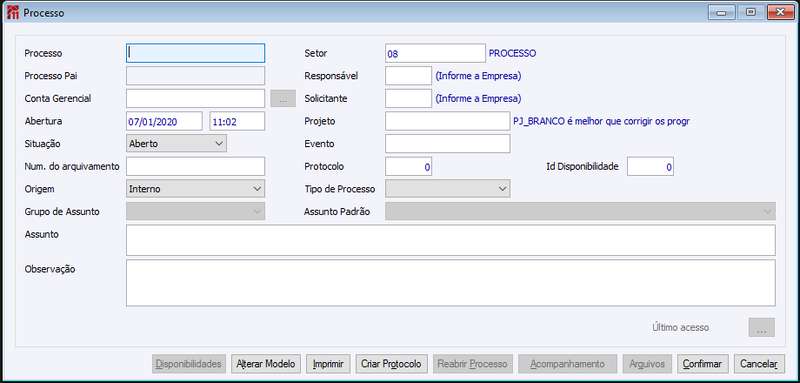Click the Cancelar button

click(x=759, y=364)
